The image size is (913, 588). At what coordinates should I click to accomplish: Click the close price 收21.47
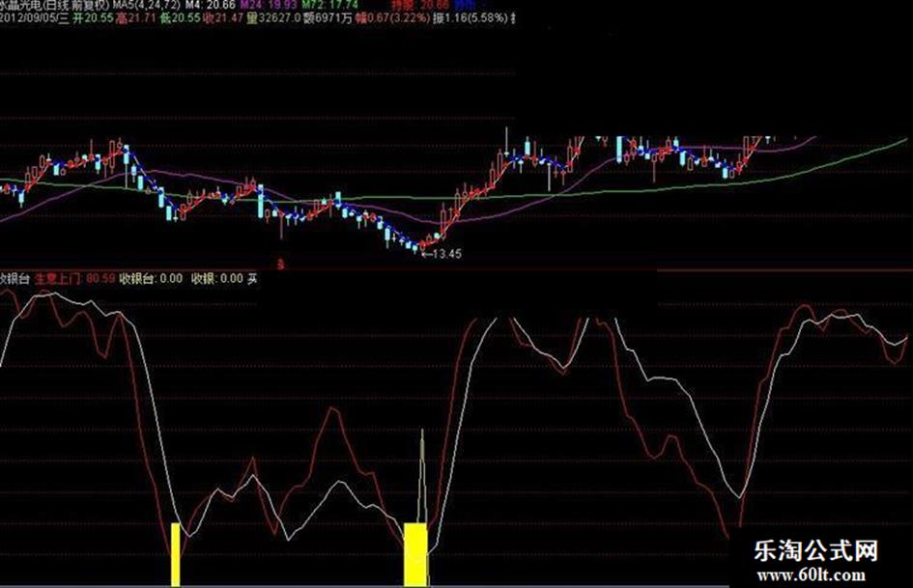point(223,18)
